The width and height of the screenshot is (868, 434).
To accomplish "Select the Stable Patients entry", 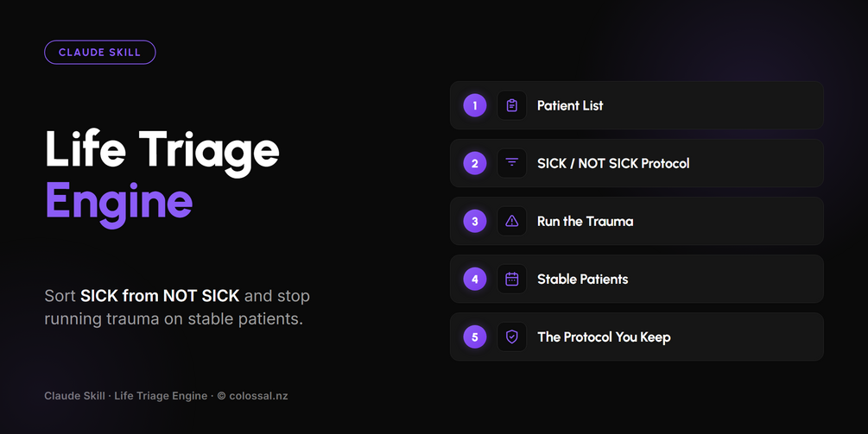I will 637,280.
